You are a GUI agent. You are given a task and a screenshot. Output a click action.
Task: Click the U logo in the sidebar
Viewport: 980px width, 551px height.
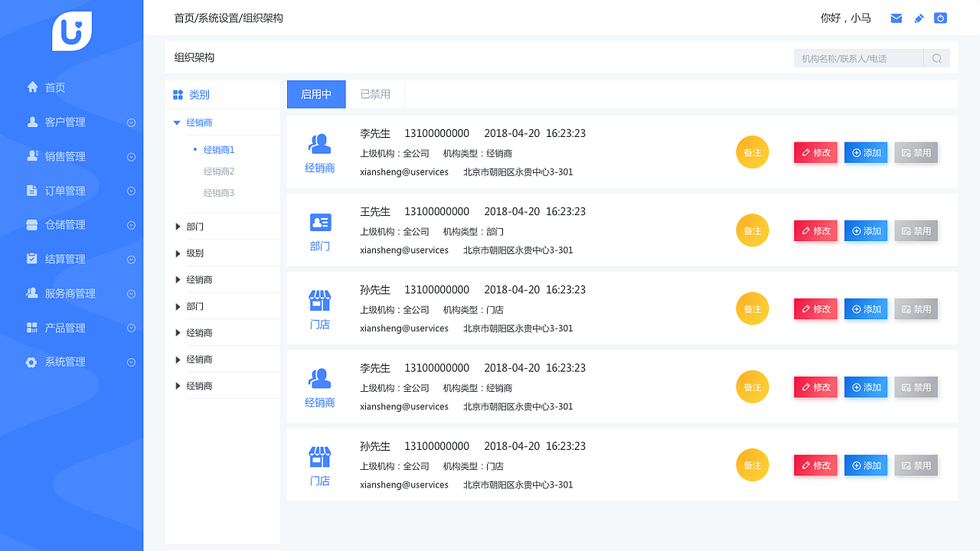click(x=72, y=31)
